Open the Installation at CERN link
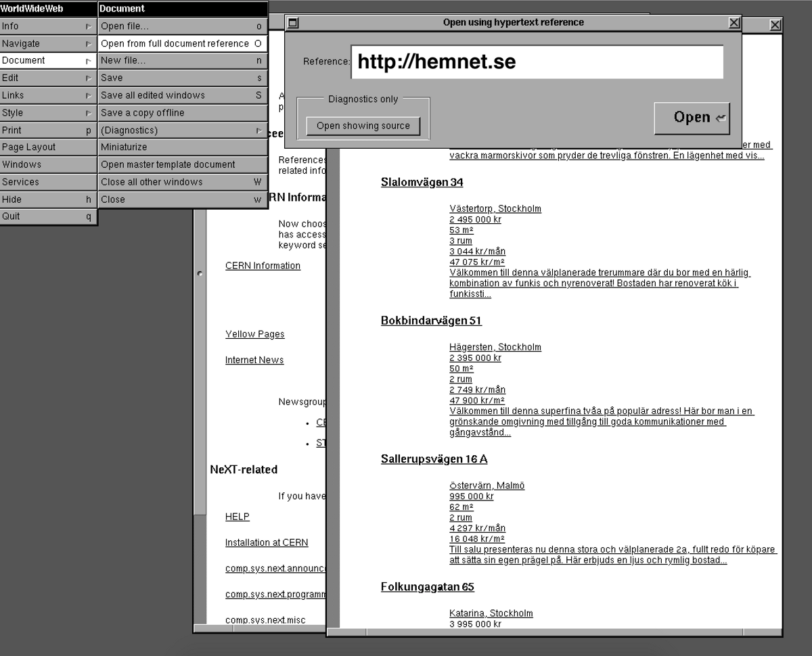This screenshot has width=812, height=656. click(267, 542)
